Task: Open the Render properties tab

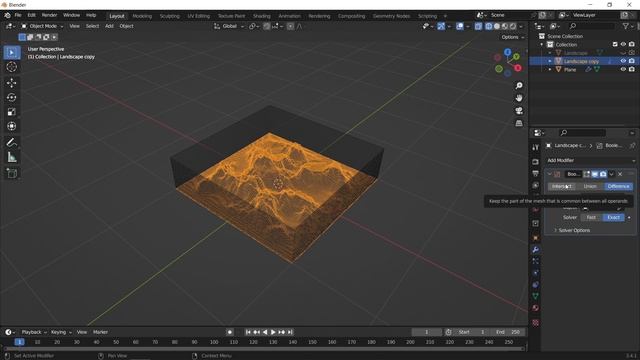Action: (x=536, y=162)
